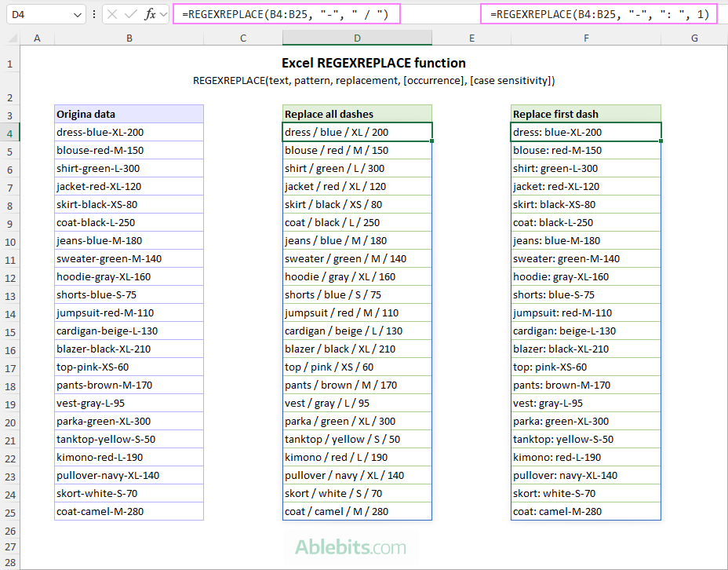Select cell 'coat / black / L / 250'
728x570 pixels.
tap(357, 222)
